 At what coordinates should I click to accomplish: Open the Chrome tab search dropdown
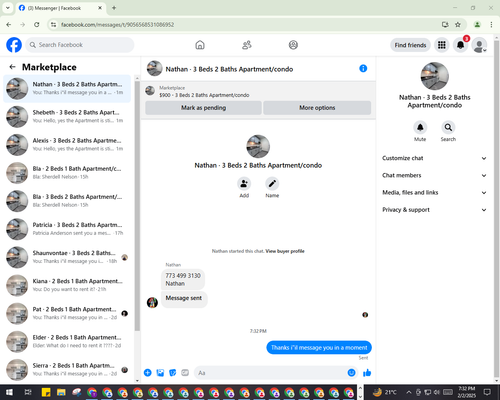8,8
